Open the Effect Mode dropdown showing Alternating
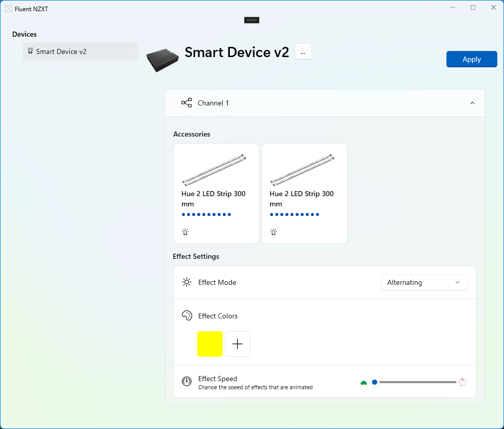The width and height of the screenshot is (504, 429). [425, 282]
